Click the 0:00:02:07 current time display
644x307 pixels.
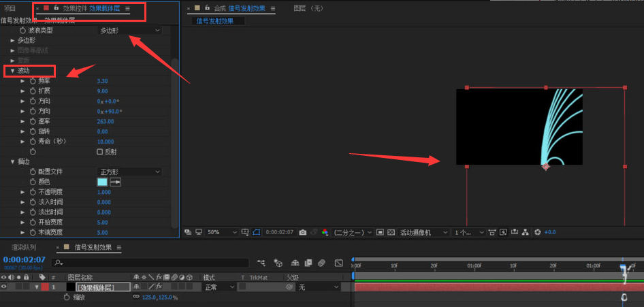[x=24, y=259]
